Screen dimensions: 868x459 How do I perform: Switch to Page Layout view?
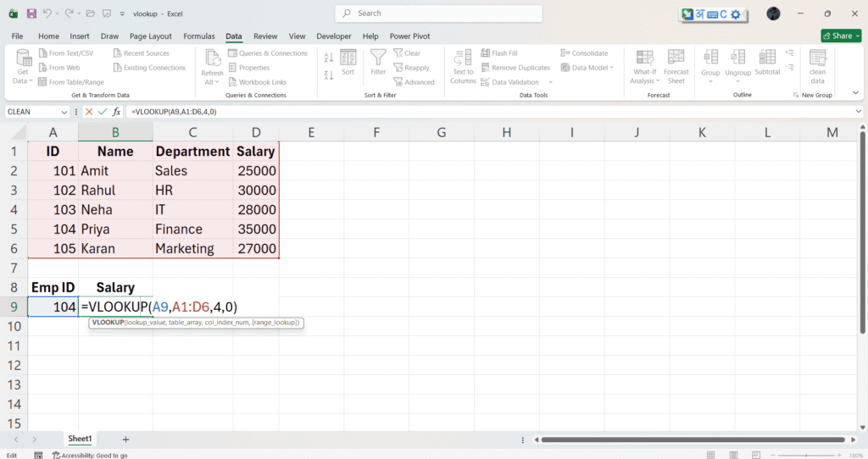[x=733, y=455]
